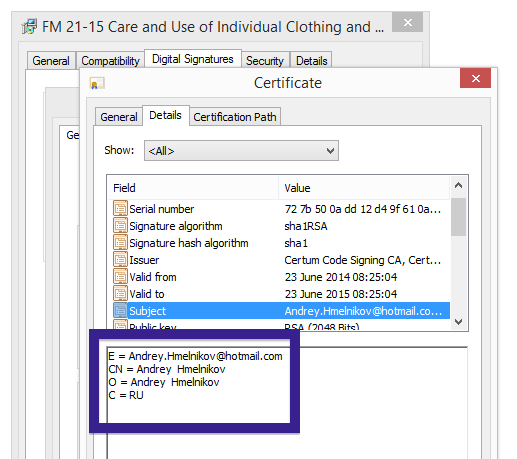Select the Serial number field icon
This screenshot has width=517, height=459.
[120, 209]
